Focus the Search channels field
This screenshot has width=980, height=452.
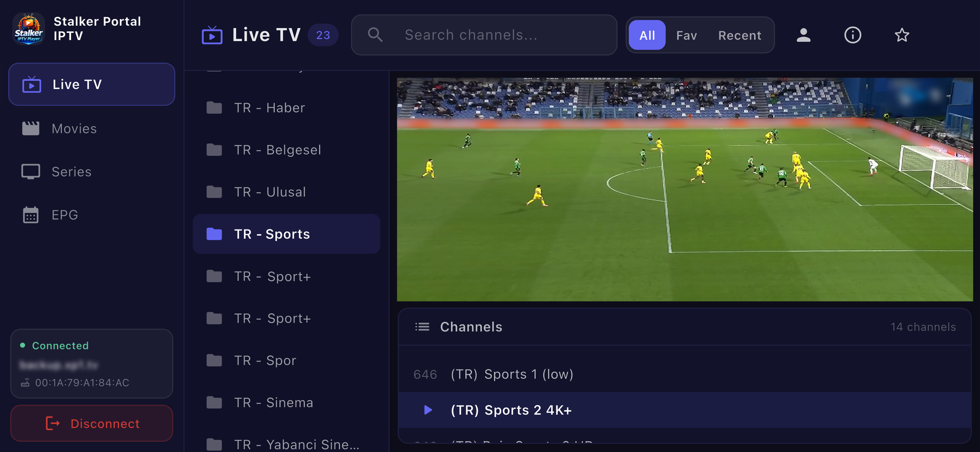tap(484, 35)
